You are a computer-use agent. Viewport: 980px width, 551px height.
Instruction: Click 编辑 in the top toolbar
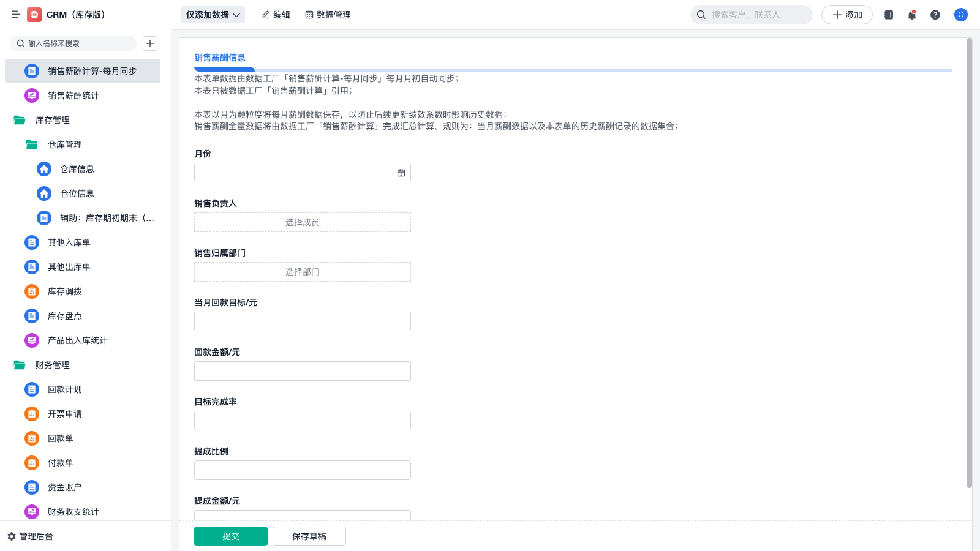[276, 15]
